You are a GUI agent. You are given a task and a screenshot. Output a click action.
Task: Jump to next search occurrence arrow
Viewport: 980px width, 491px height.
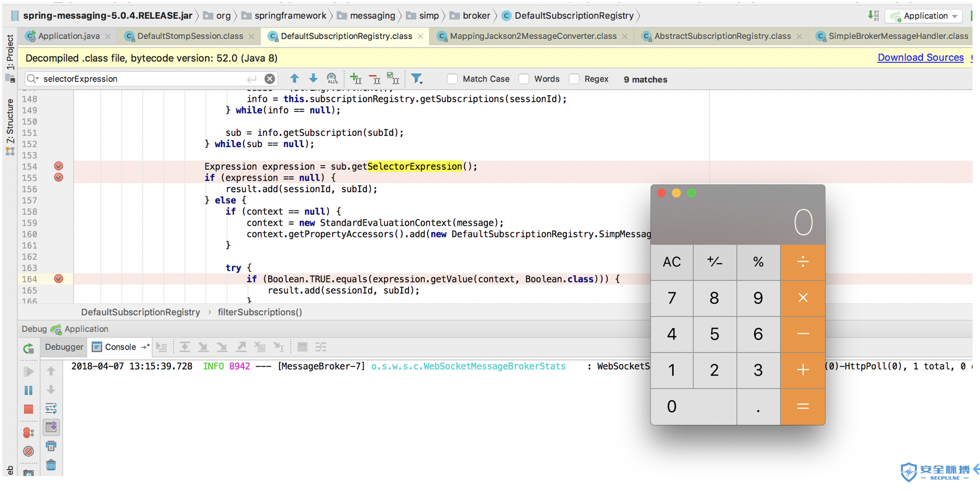(x=313, y=79)
